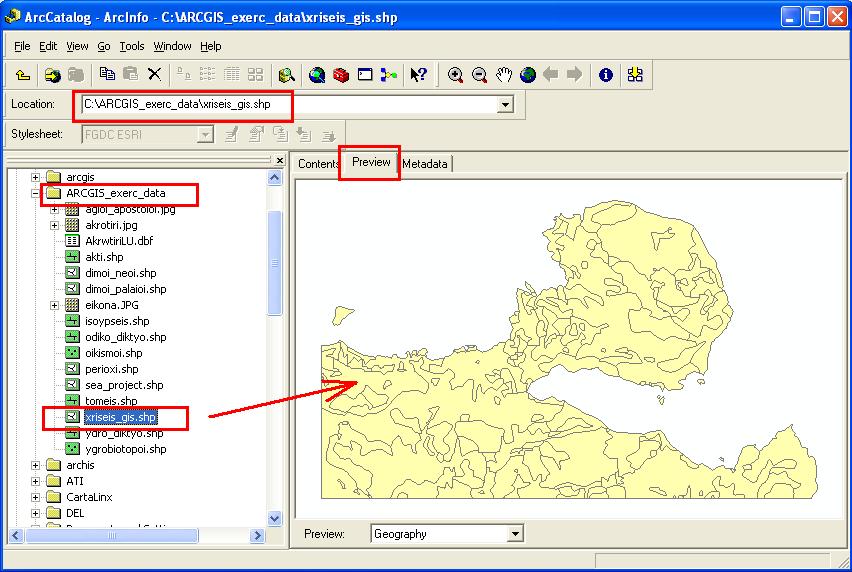Open the Command Line window icon
852x572 pixels.
tap(365, 74)
